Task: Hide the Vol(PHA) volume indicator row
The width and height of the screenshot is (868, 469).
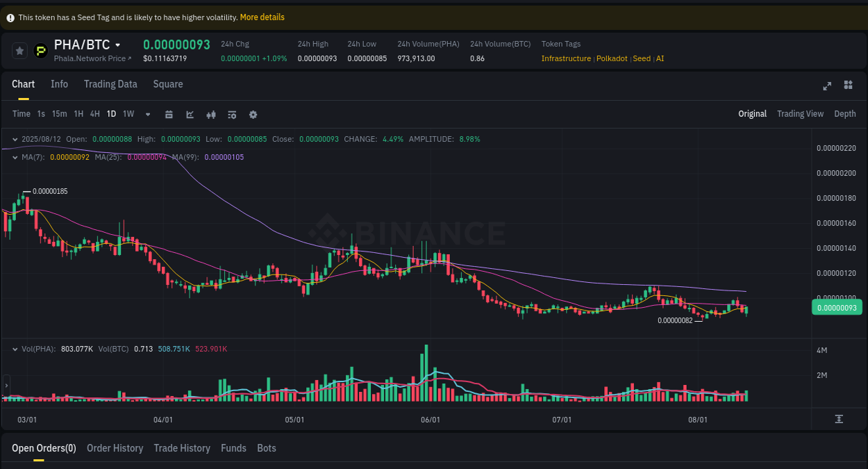Action: [14, 348]
